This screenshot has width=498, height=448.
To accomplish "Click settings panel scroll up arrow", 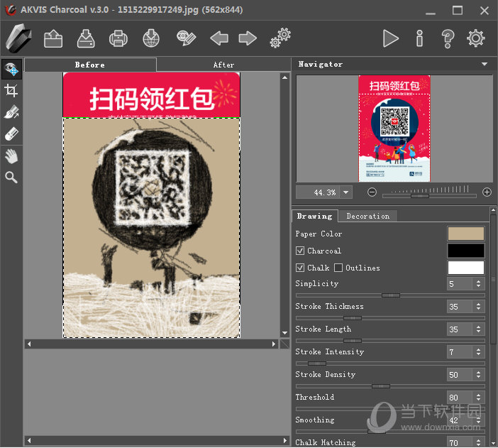I will 493,210.
